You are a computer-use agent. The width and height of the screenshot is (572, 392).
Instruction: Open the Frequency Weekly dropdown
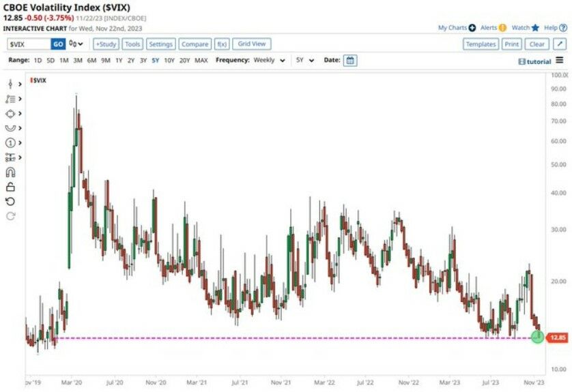(x=269, y=60)
